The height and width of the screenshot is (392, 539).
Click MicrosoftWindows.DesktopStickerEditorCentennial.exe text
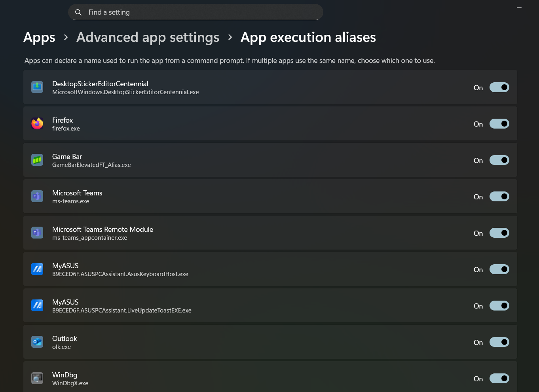[x=125, y=92]
